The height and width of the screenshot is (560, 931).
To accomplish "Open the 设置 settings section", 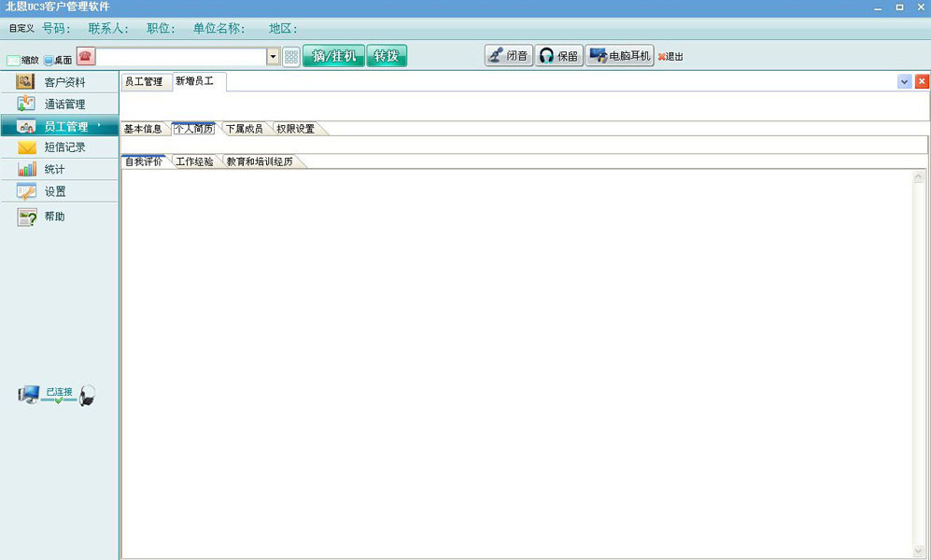I will 60,191.
